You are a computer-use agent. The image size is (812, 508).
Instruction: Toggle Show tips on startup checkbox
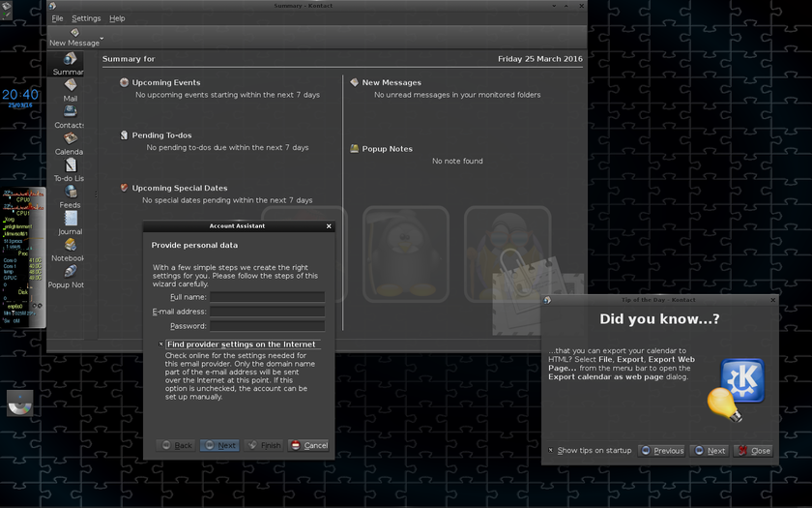pos(550,451)
